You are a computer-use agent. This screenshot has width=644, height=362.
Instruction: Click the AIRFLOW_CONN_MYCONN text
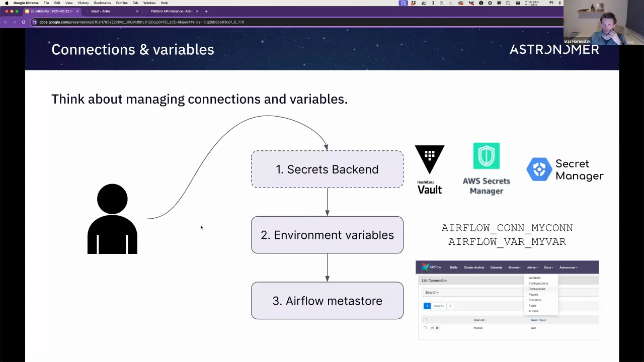coord(507,228)
